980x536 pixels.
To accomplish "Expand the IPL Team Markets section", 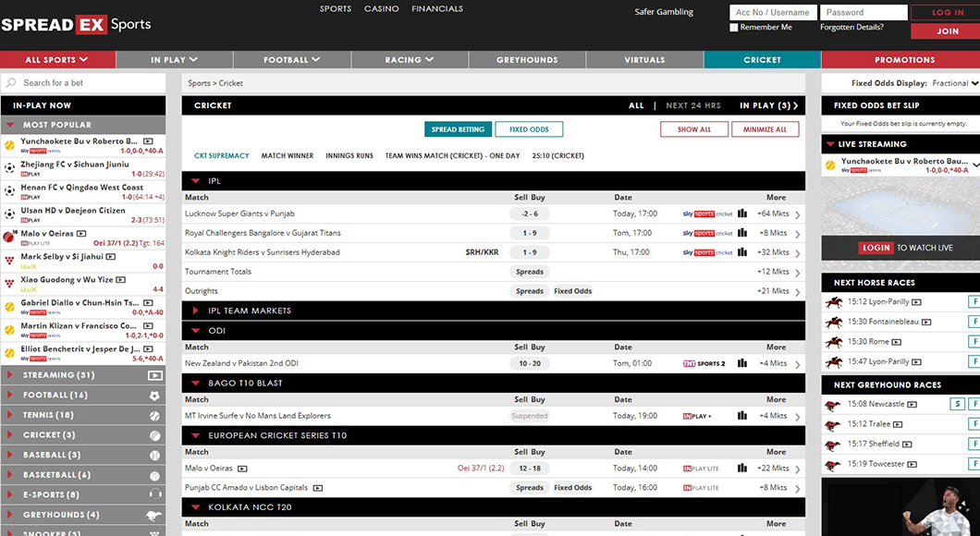I will tap(196, 311).
